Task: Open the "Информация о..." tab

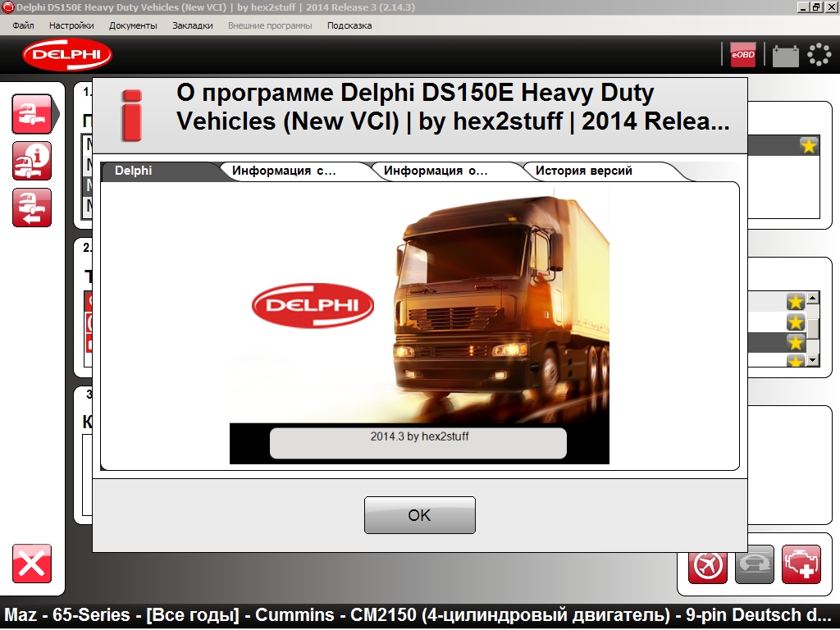Action: click(436, 171)
